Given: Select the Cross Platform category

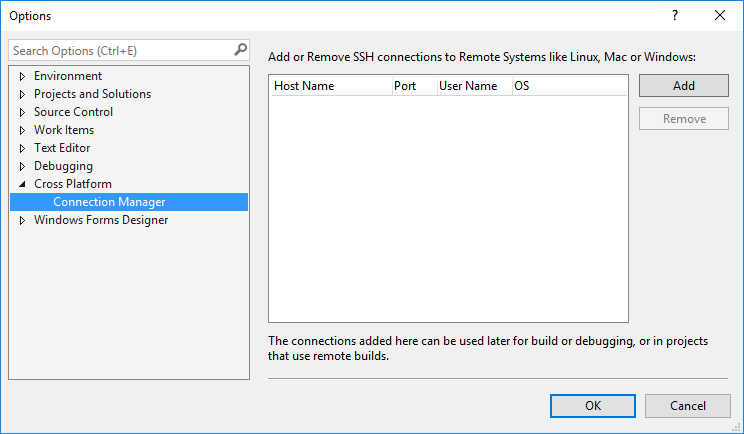Looking at the screenshot, I should 73,184.
